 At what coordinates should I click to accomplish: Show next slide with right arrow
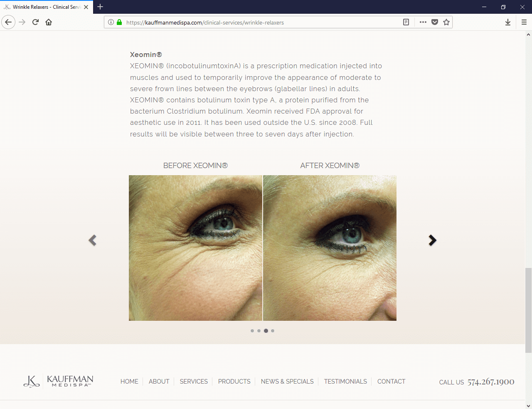pos(432,240)
